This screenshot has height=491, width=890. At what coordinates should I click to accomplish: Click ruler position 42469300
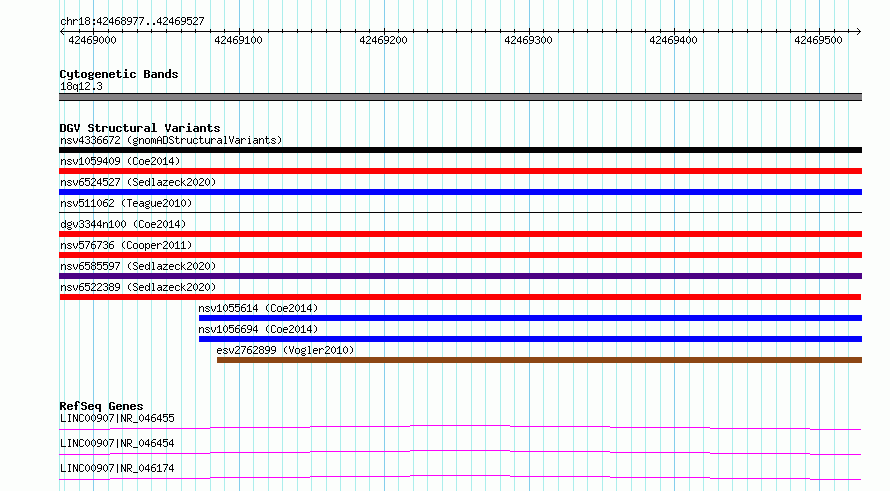[x=528, y=40]
